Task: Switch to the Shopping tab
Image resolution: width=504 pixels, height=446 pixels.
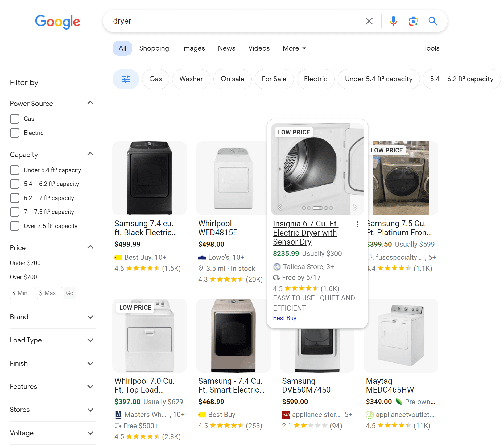Action: point(154,48)
